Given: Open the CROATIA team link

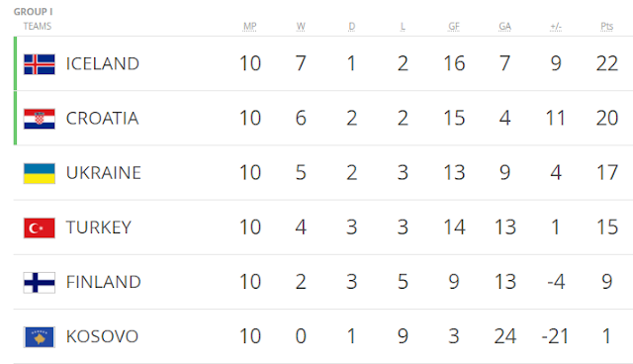Looking at the screenshot, I should click(x=102, y=119).
